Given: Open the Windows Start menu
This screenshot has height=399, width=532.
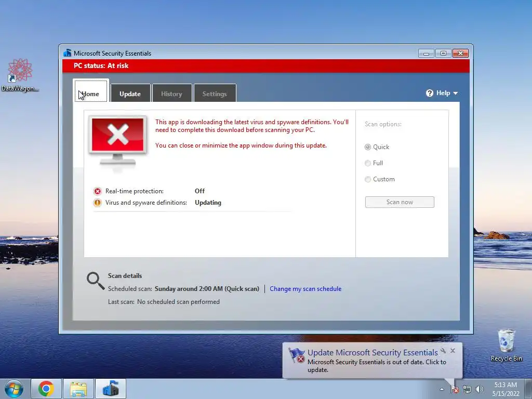Looking at the screenshot, I should click(x=14, y=389).
